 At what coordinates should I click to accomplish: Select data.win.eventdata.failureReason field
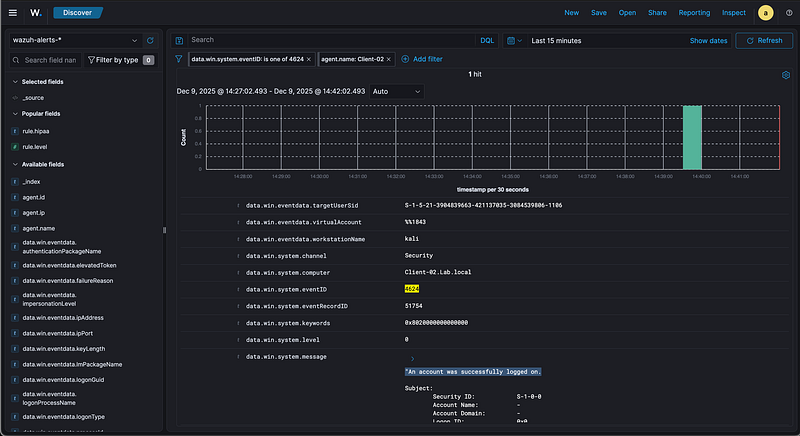pos(68,280)
